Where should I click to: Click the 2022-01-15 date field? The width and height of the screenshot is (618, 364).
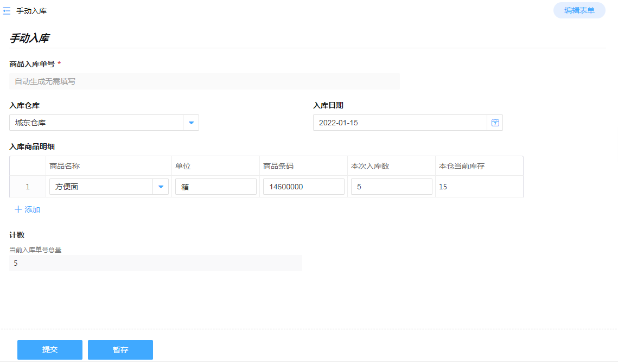(400, 123)
